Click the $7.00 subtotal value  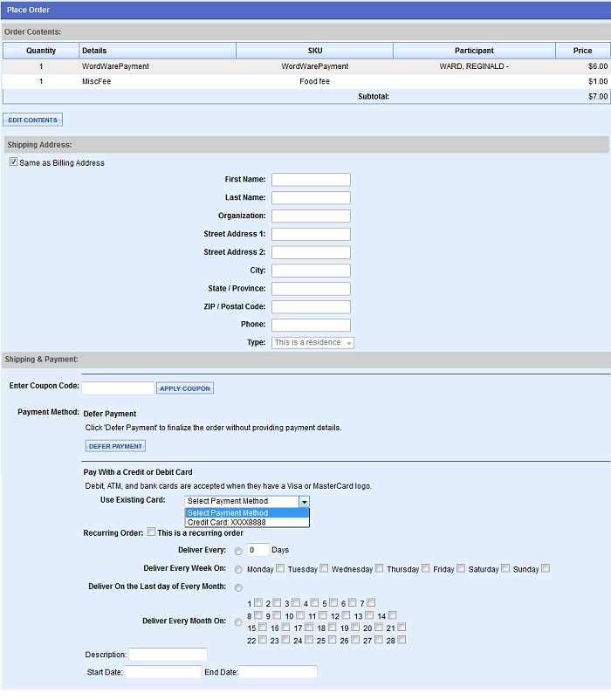598,96
